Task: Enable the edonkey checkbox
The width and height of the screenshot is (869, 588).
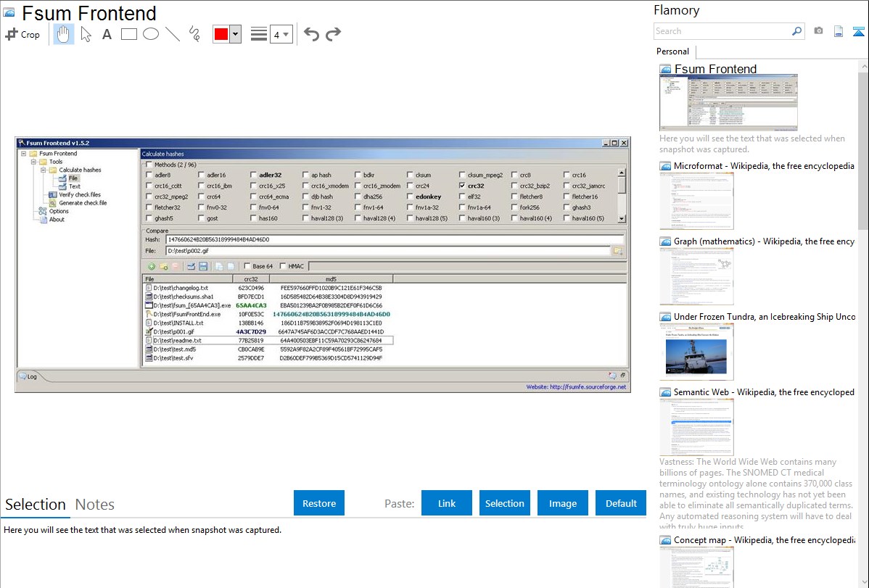Action: tap(410, 196)
